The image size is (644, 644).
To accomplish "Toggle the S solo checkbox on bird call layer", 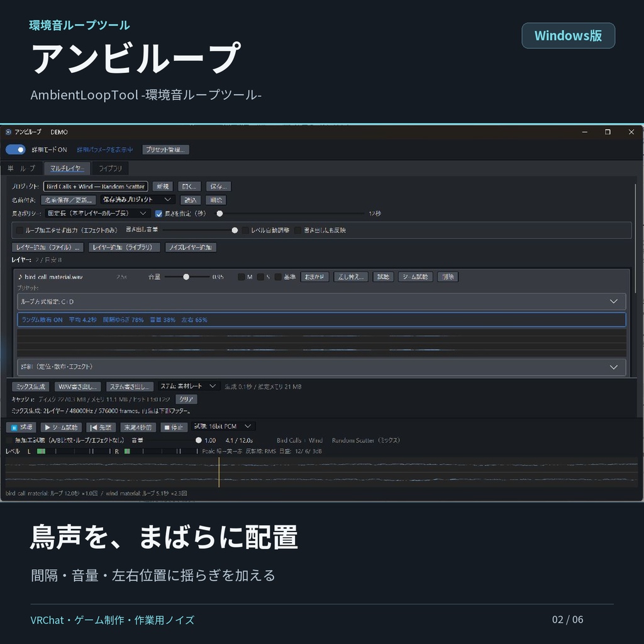I will pos(260,277).
